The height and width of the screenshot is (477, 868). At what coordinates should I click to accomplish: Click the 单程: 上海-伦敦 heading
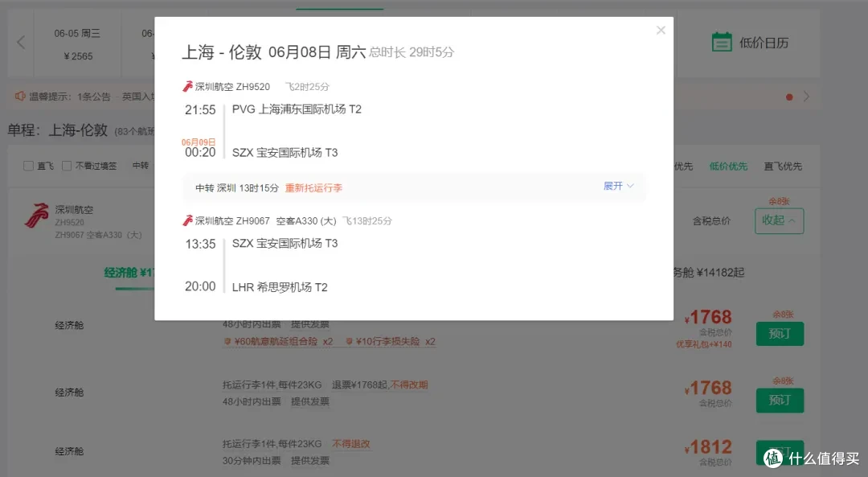point(57,130)
